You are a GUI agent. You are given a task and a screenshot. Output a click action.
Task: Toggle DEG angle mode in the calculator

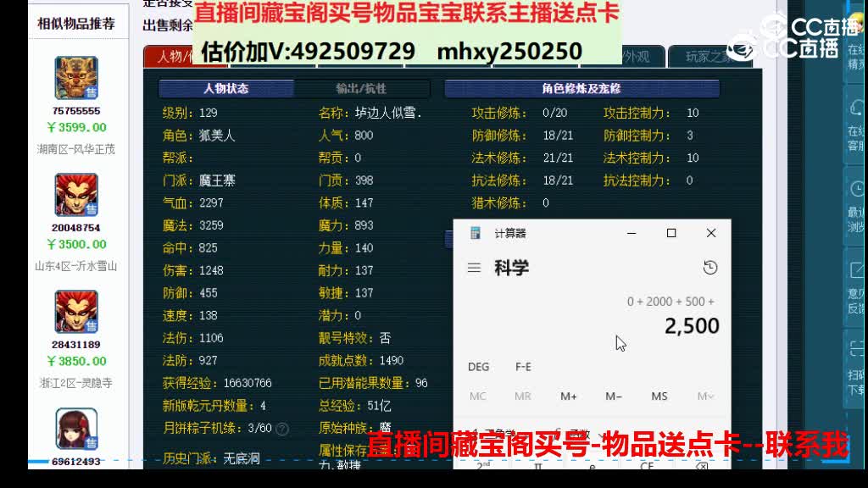pos(478,367)
